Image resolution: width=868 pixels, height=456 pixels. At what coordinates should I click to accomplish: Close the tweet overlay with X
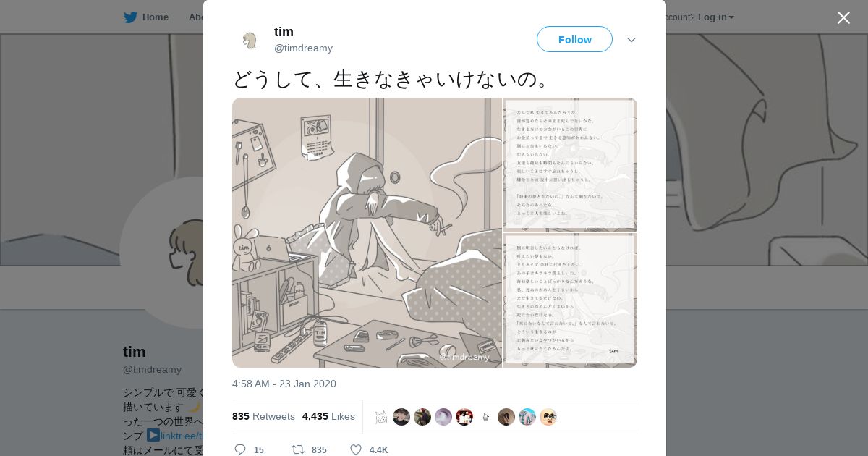coord(843,17)
